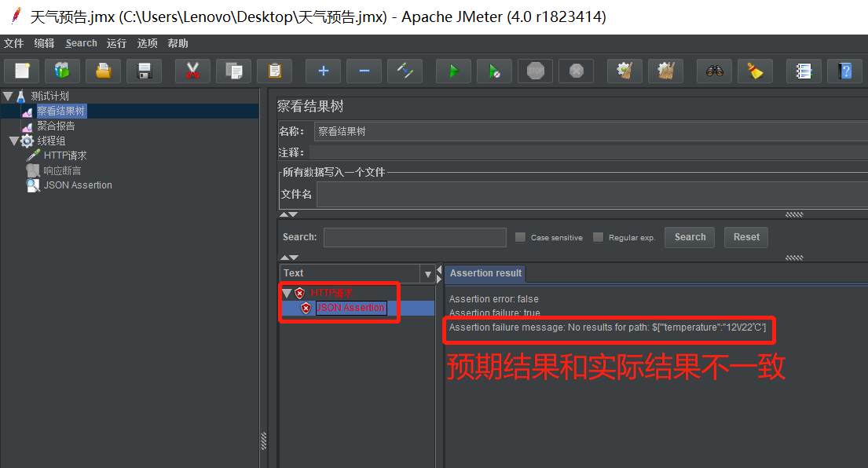The width and height of the screenshot is (868, 468).
Task: Paste with the clipboard icon
Action: (275, 71)
